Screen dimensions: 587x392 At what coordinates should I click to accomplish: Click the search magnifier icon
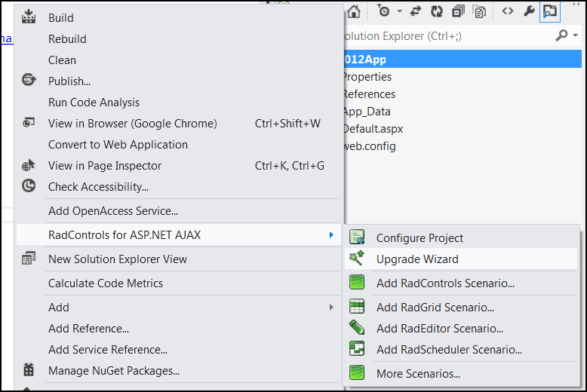click(x=561, y=35)
